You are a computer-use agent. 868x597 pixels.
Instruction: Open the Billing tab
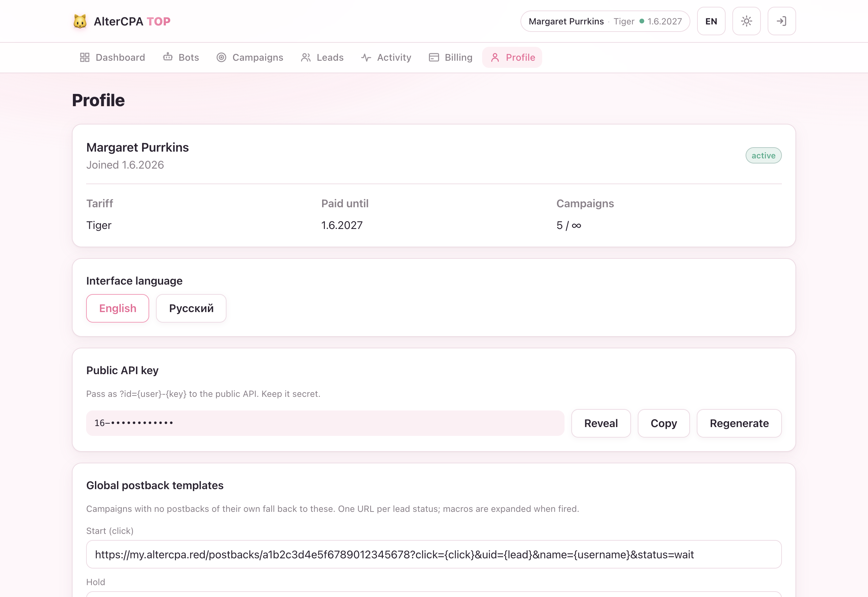[451, 57]
